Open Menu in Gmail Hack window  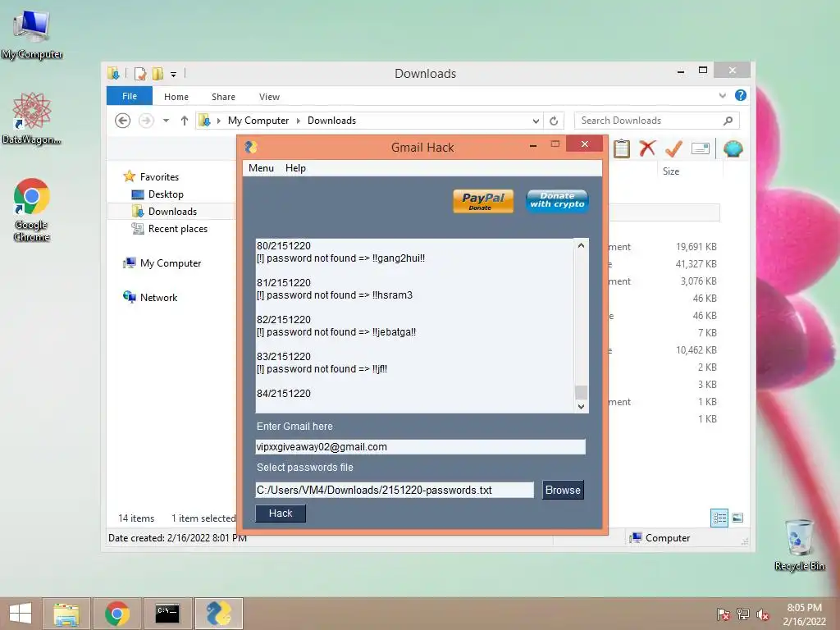click(x=261, y=168)
